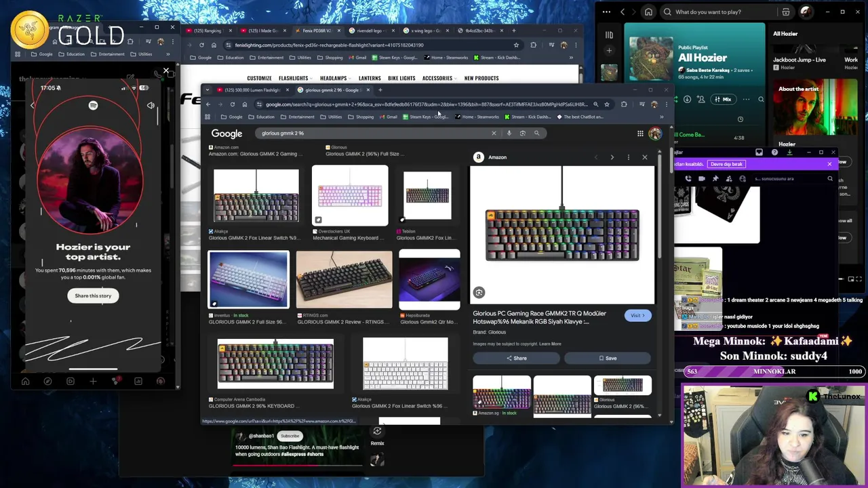Open Google Lens image search icon

(x=522, y=133)
